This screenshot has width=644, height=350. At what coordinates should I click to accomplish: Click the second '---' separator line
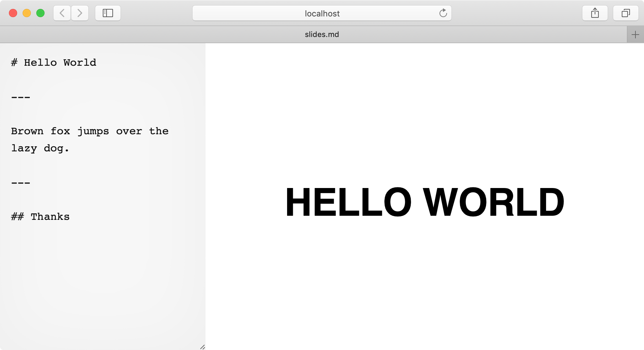21,183
